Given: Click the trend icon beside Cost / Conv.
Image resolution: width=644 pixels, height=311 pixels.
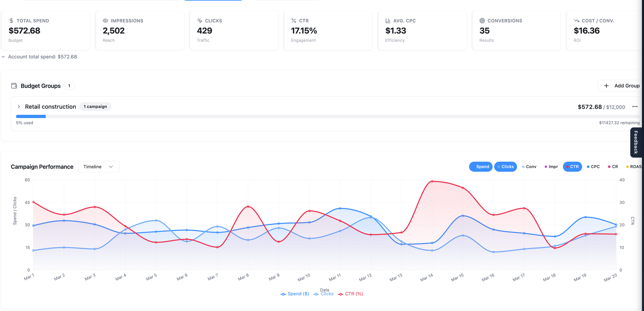Looking at the screenshot, I should 577,21.
